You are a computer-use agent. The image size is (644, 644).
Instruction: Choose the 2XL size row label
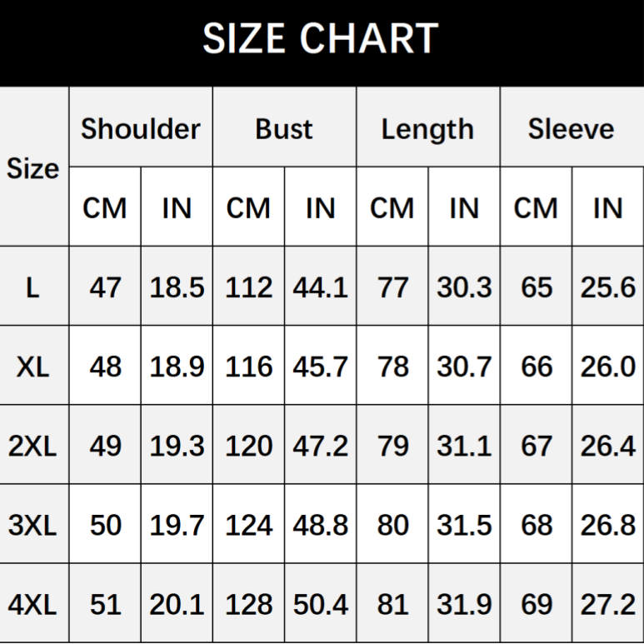click(33, 446)
